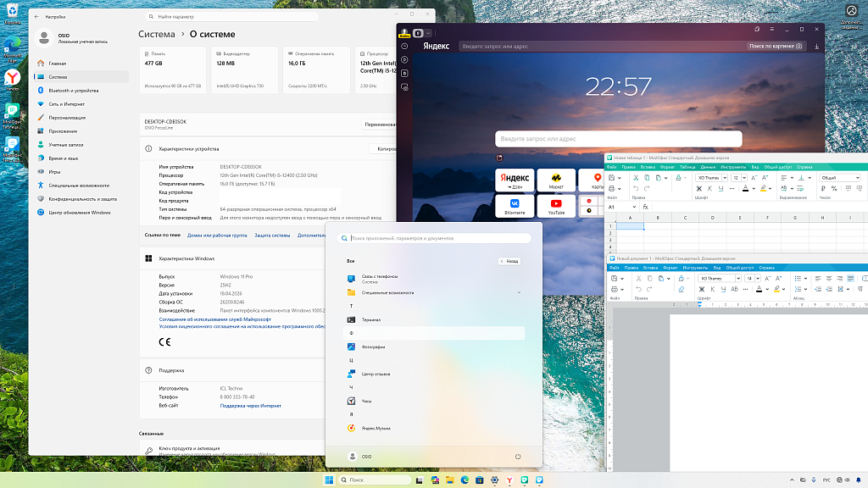
Task: Click the fx function button in the spreadsheet
Action: 645,207
